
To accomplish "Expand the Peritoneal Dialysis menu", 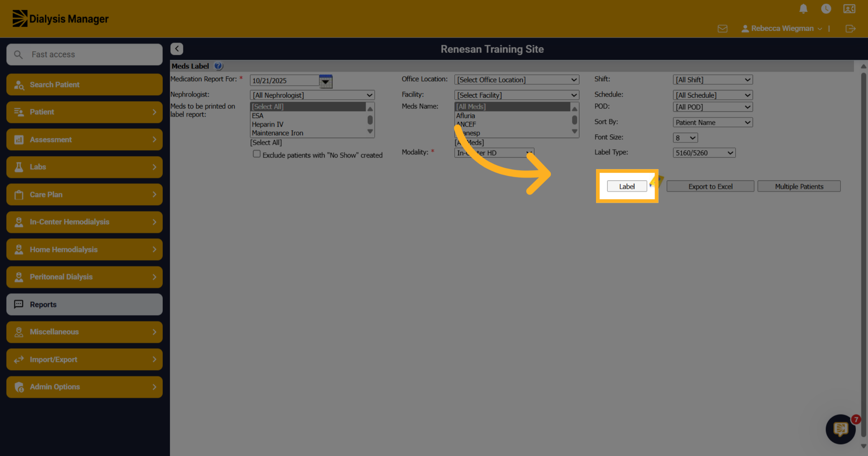I will pyautogui.click(x=84, y=277).
